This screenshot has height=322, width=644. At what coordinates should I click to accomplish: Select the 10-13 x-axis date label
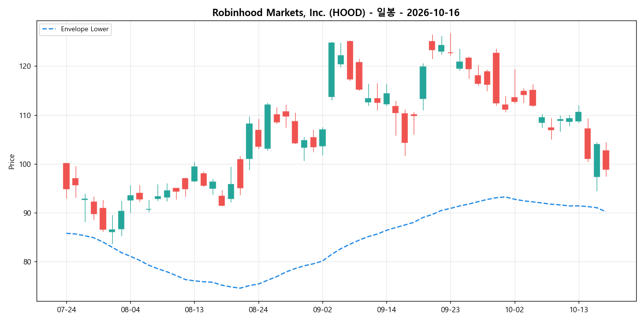point(578,309)
